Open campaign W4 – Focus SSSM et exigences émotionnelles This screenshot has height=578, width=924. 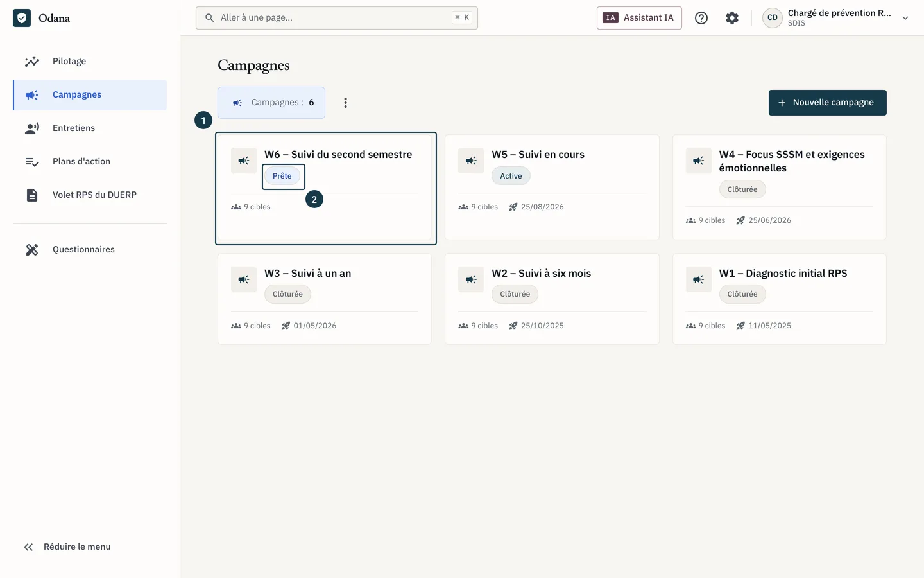tap(780, 188)
